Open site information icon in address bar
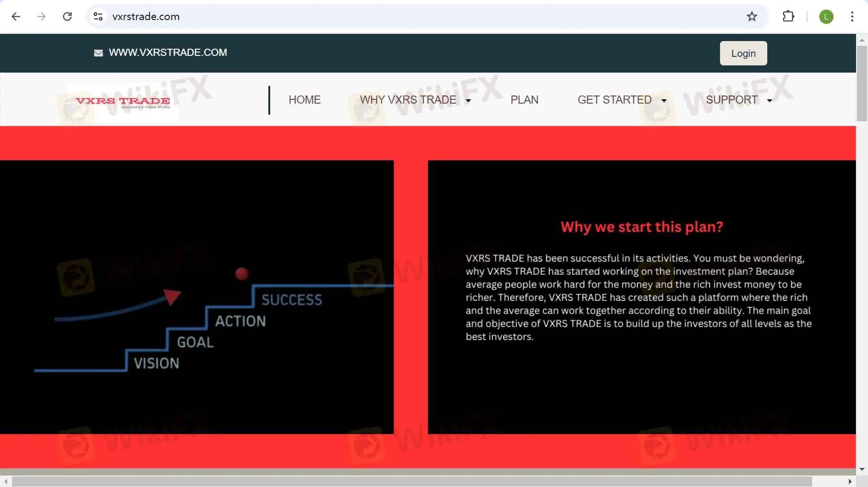 (98, 17)
